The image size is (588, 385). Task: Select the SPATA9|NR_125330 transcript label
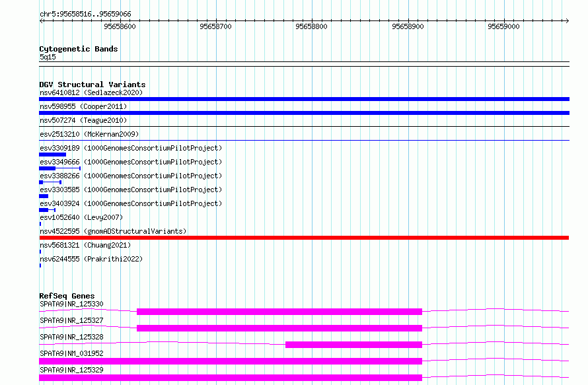click(x=71, y=304)
